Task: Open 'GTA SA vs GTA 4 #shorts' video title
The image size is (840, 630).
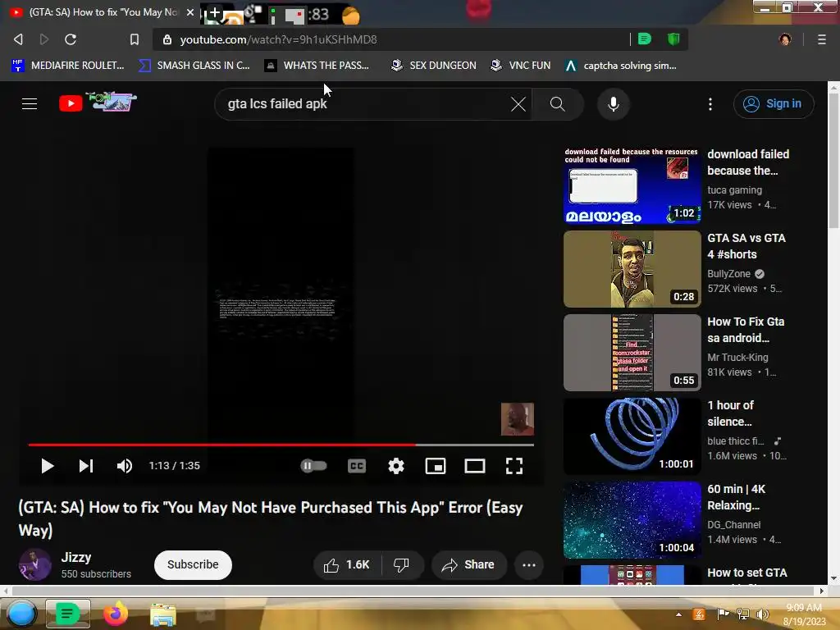Action: point(746,246)
